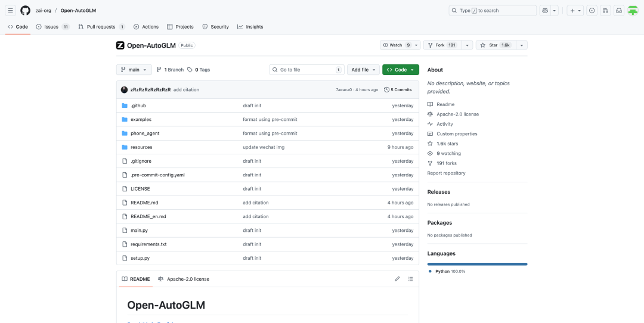Open the hamburger navigation menu
This screenshot has height=323, width=644.
(x=11, y=11)
